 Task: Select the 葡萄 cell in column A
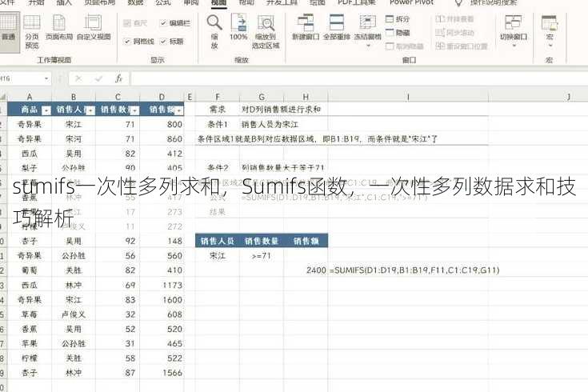pyautogui.click(x=30, y=270)
